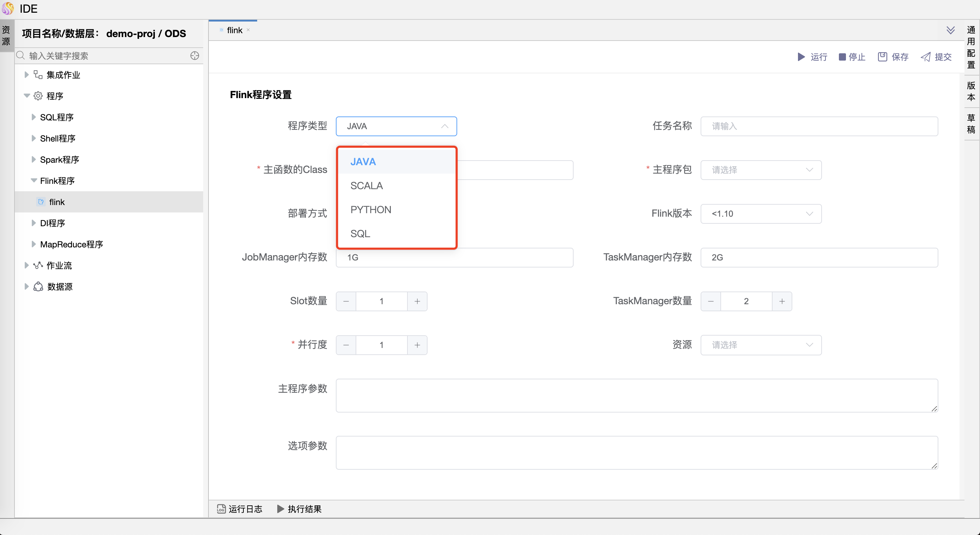
Task: Select SCALA from program type list
Action: pyautogui.click(x=367, y=186)
